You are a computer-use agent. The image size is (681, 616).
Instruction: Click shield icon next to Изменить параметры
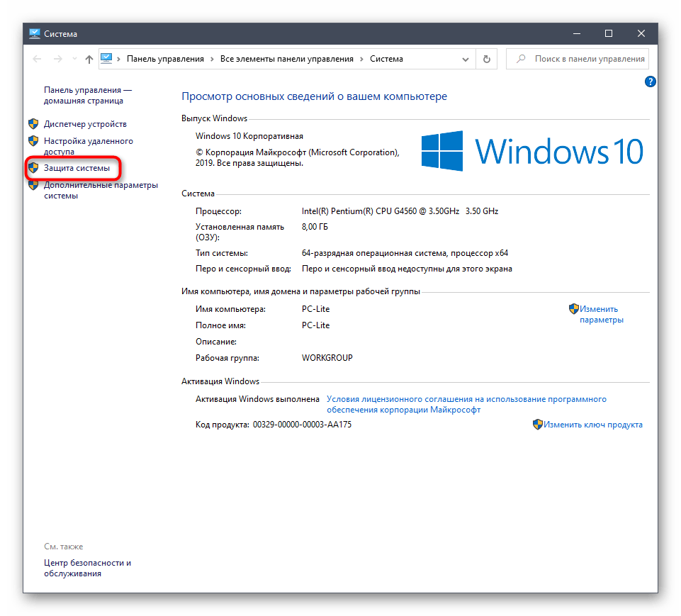[x=574, y=309]
